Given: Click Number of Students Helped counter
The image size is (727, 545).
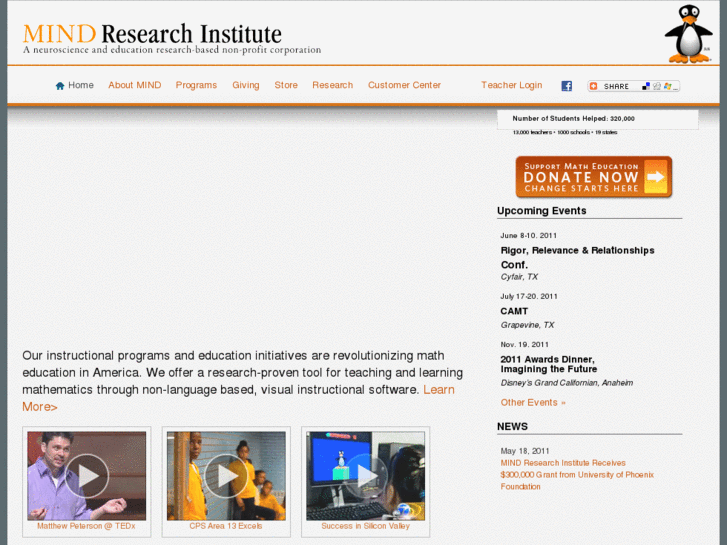Looking at the screenshot, I should [574, 119].
